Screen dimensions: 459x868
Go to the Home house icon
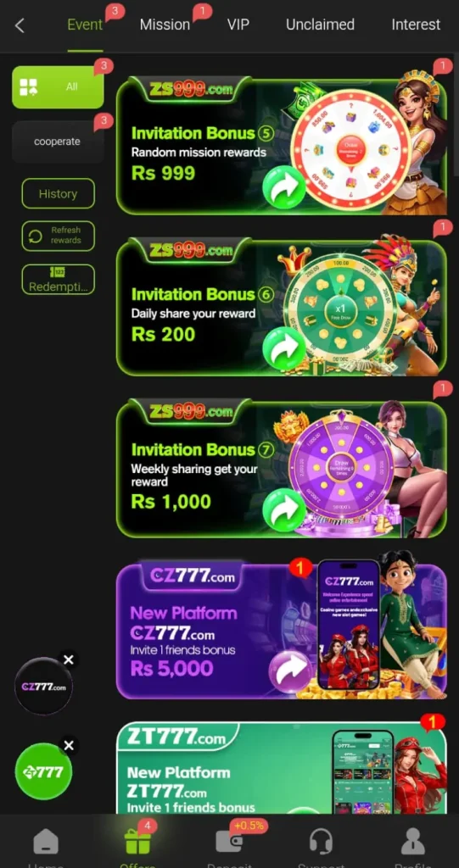[x=46, y=842]
